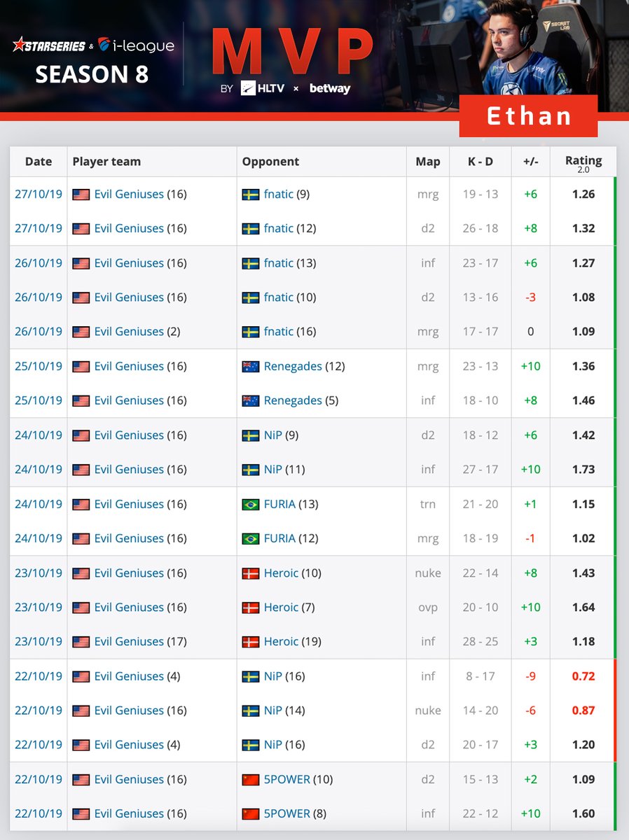This screenshot has height=840, width=629.
Task: Click Swedish flag next to fnatic (9)
Action: pyautogui.click(x=250, y=194)
